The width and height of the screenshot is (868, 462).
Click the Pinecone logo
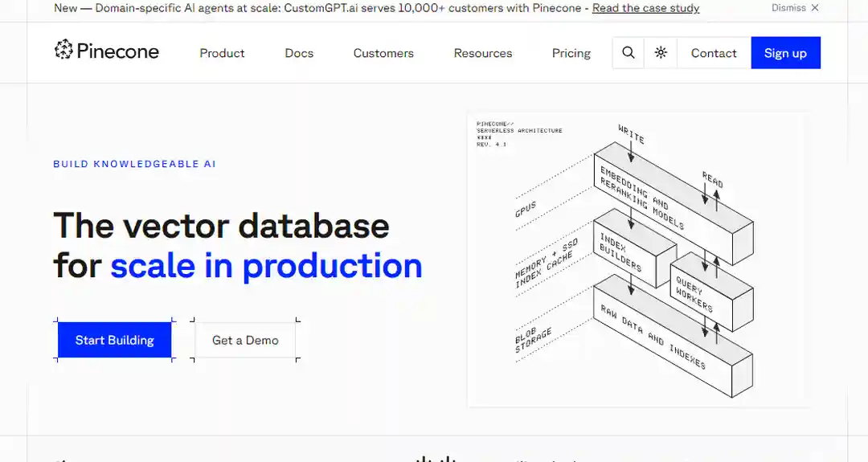point(106,51)
